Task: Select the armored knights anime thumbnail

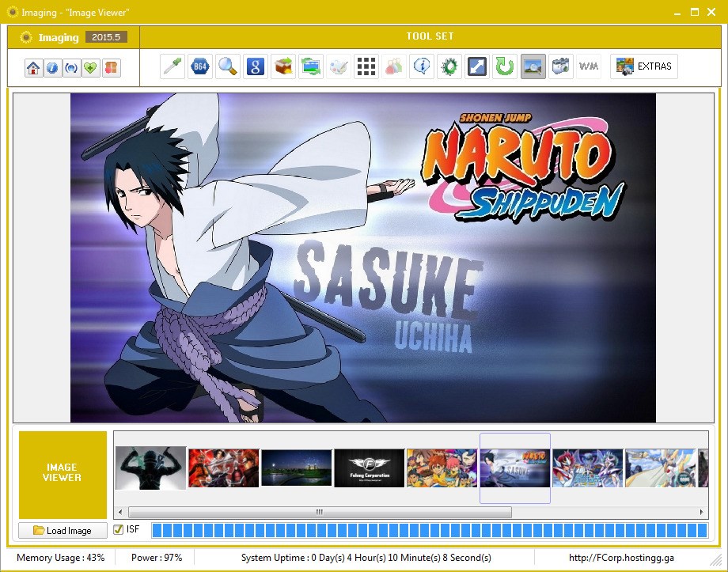Action: click(588, 468)
